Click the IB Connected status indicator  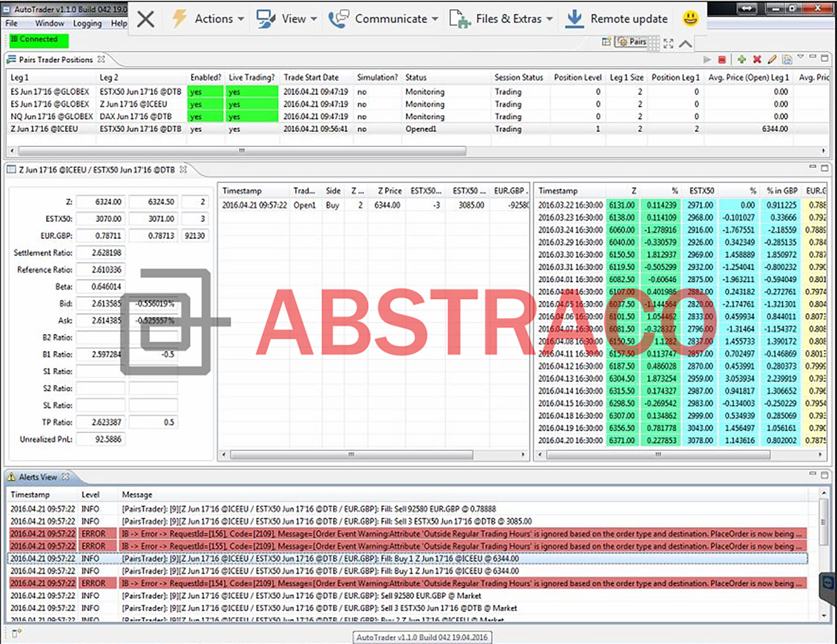[x=38, y=39]
